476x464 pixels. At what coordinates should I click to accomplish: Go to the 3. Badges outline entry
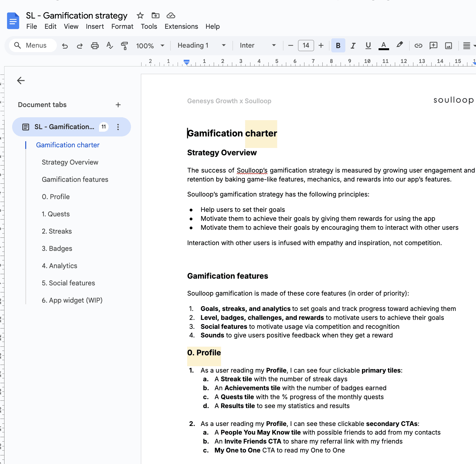[x=57, y=249]
